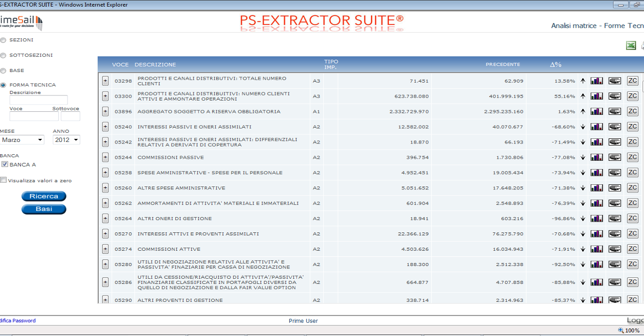The image size is (644, 336).
Task: Open bar chart for voce 03300
Action: [596, 96]
